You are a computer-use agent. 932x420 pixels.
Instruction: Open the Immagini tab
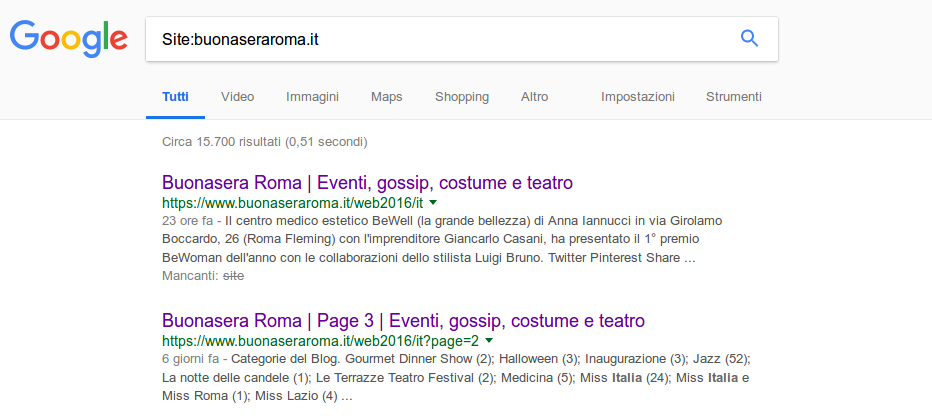pos(312,97)
